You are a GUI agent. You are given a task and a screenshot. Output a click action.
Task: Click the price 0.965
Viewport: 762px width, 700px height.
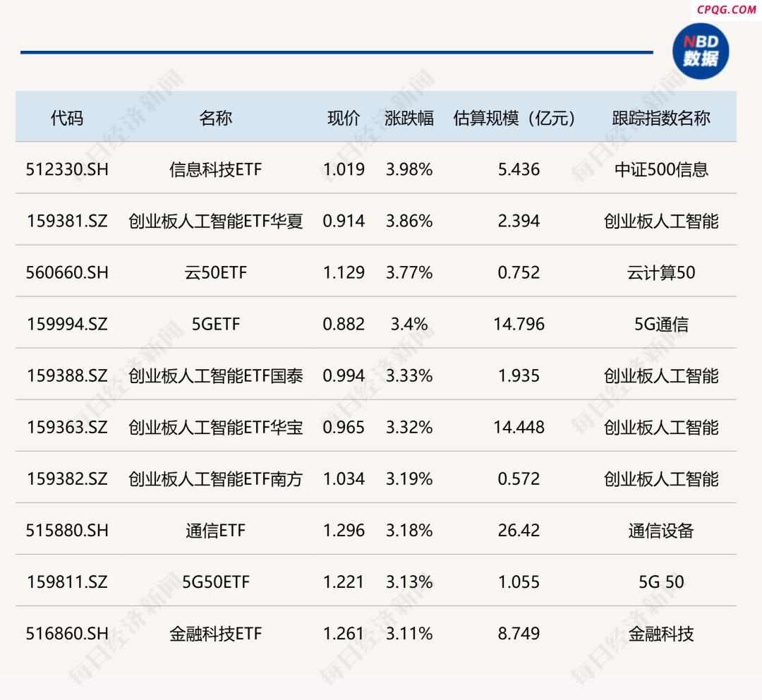pyautogui.click(x=344, y=428)
